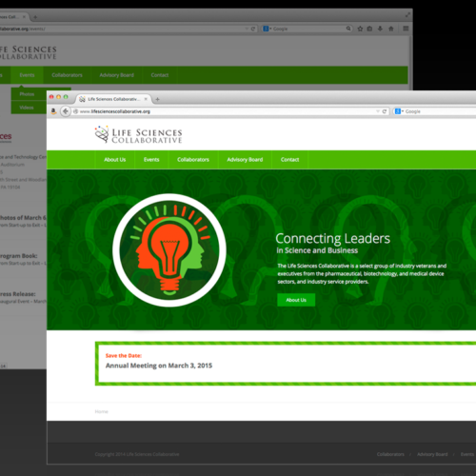Select Collaborators in background window nav
The height and width of the screenshot is (476, 476).
(67, 75)
